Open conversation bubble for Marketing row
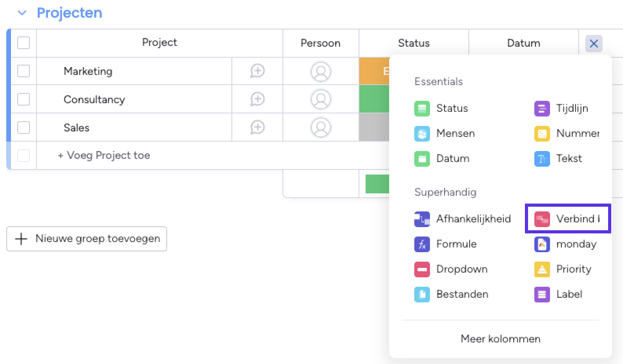623x364 pixels. tap(257, 71)
